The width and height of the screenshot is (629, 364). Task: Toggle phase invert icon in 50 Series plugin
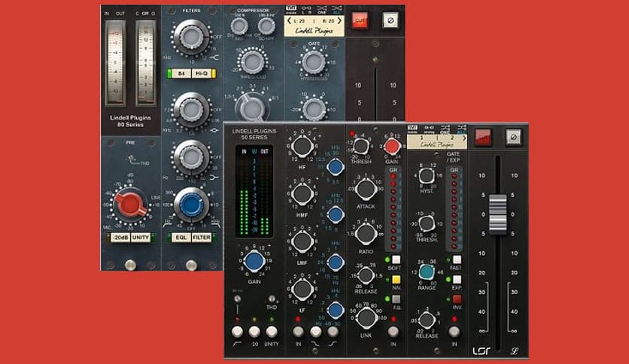pyautogui.click(x=513, y=137)
